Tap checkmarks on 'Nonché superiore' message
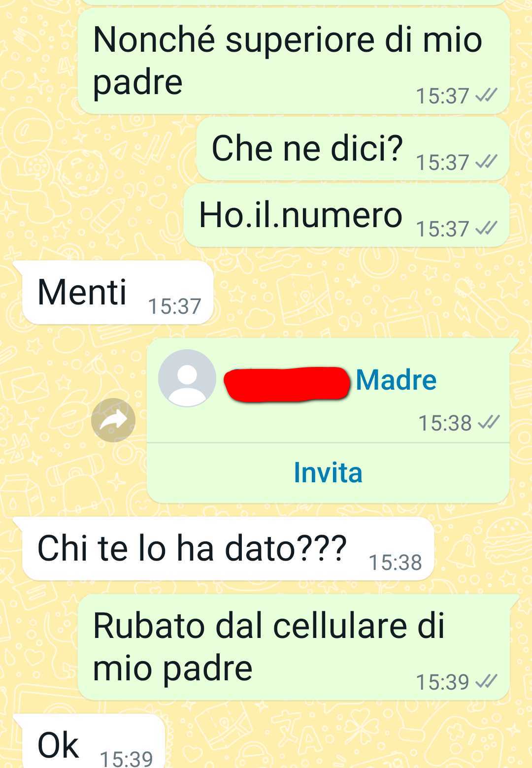 tap(486, 95)
